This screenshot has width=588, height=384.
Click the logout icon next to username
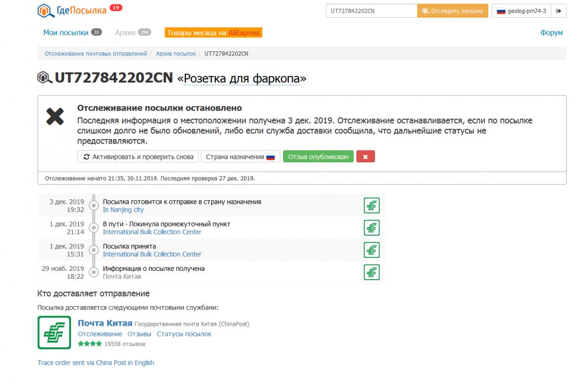[559, 11]
